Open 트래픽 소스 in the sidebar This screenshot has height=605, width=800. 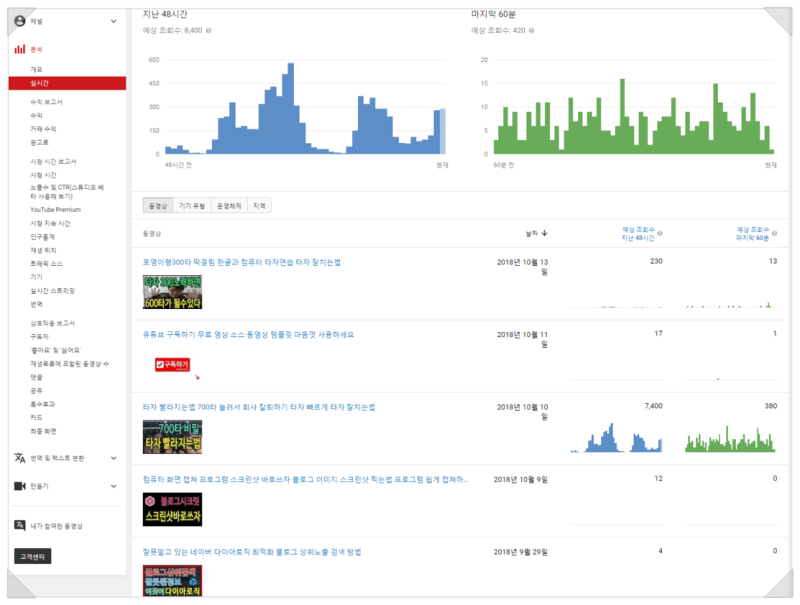46,264
